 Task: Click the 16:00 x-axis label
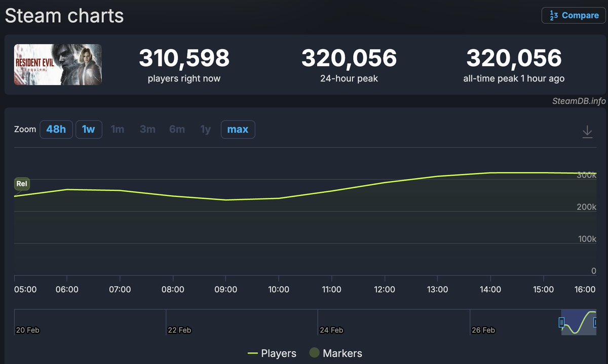[x=584, y=290]
